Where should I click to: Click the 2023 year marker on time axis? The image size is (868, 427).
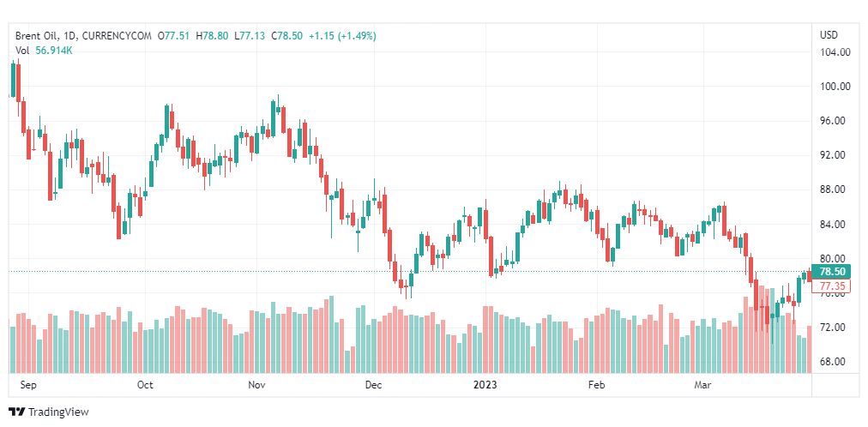click(485, 385)
